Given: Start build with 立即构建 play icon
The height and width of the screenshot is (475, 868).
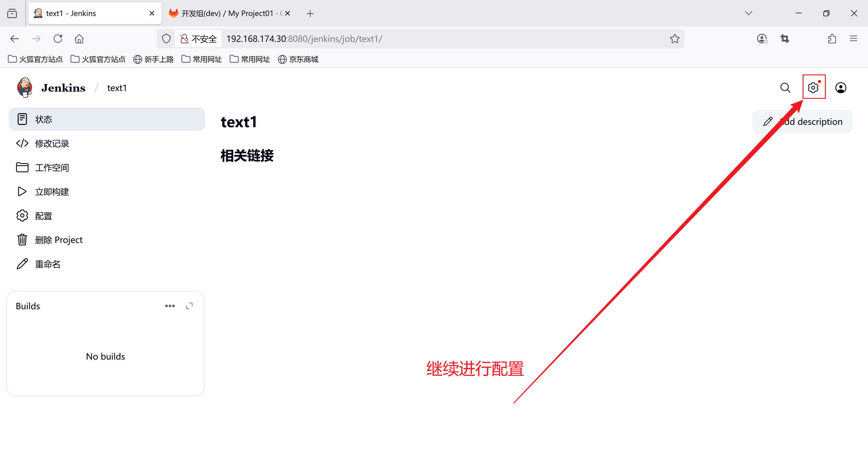Looking at the screenshot, I should [x=22, y=192].
